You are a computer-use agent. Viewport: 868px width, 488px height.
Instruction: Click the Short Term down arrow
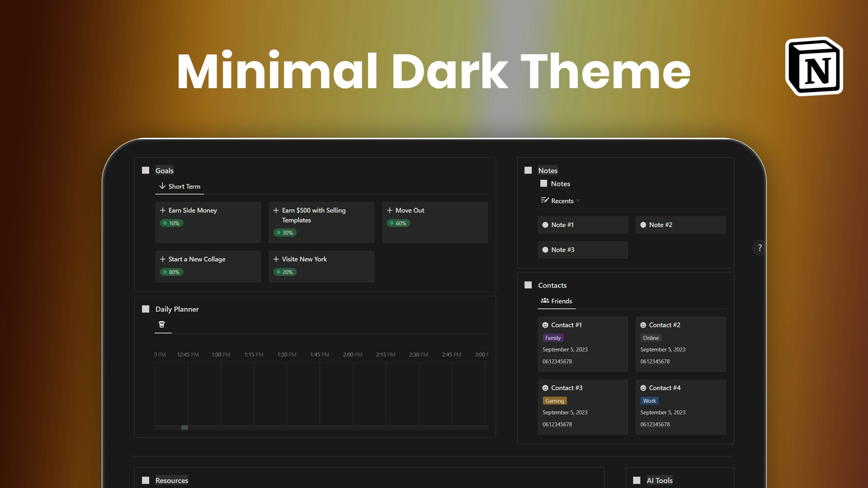click(162, 186)
